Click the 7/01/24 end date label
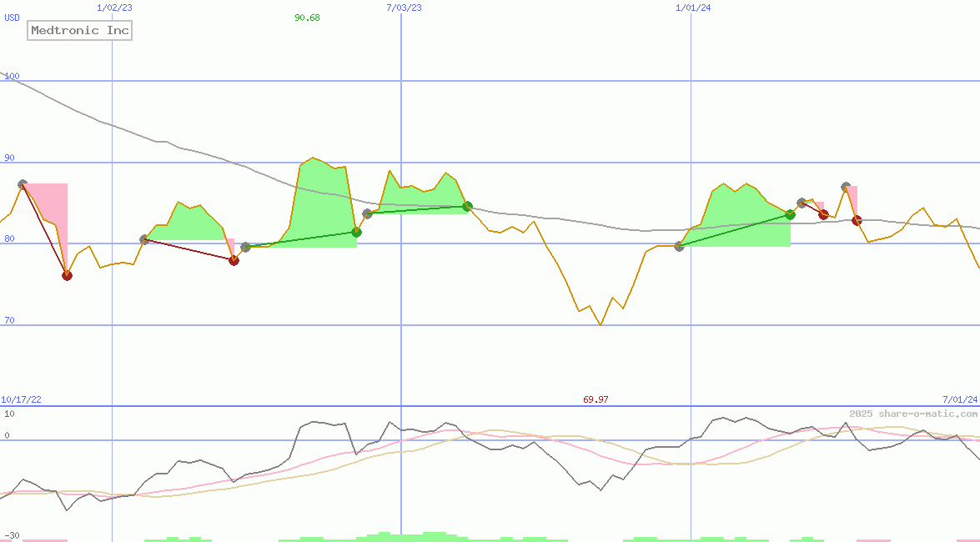The image size is (980, 542). click(x=959, y=399)
